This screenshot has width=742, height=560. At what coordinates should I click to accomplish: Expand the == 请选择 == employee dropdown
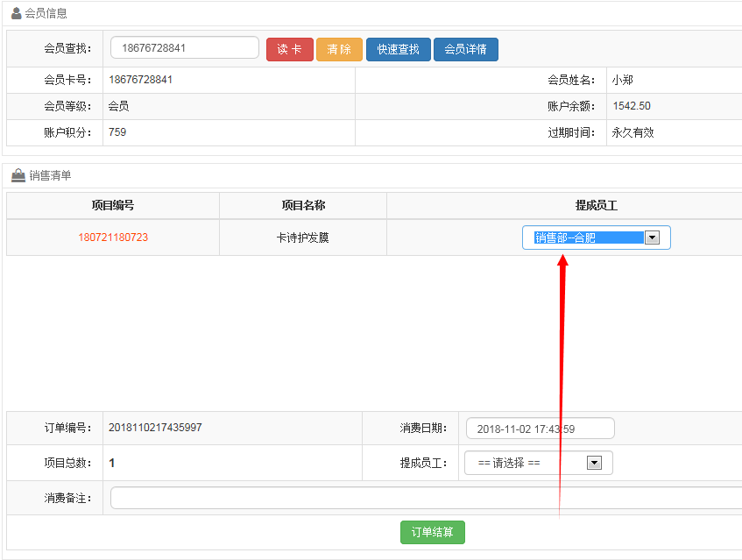coord(538,463)
